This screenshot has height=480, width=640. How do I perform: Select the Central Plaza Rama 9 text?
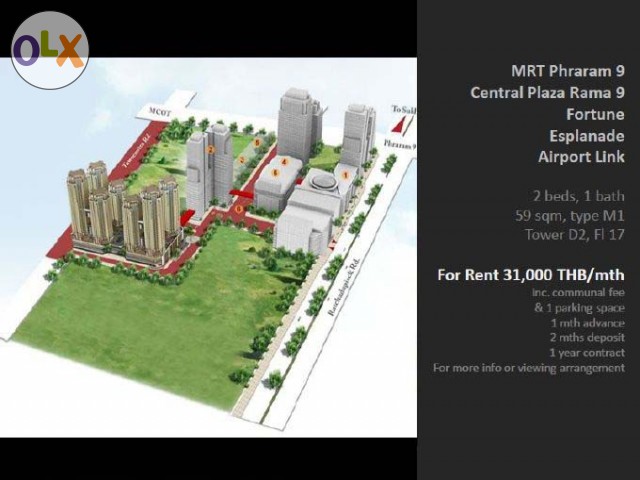(547, 93)
